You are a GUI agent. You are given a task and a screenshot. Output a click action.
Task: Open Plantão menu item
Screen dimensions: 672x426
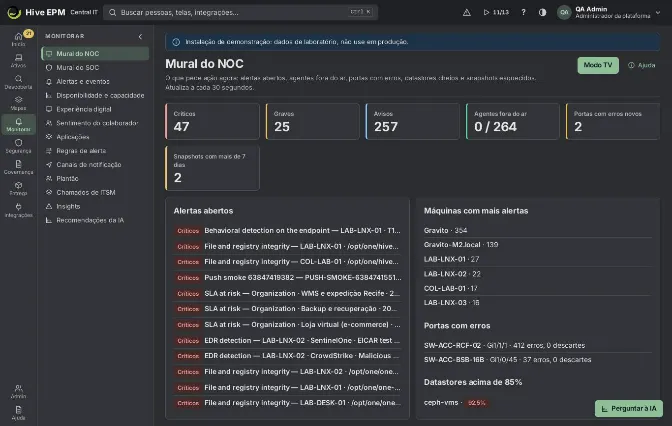(95, 178)
